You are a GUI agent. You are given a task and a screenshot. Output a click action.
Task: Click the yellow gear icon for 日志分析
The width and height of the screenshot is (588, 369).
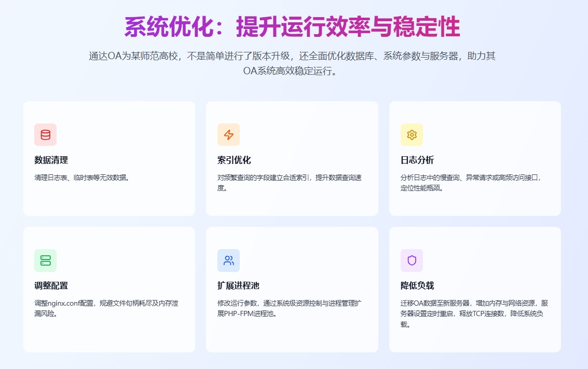coord(412,135)
